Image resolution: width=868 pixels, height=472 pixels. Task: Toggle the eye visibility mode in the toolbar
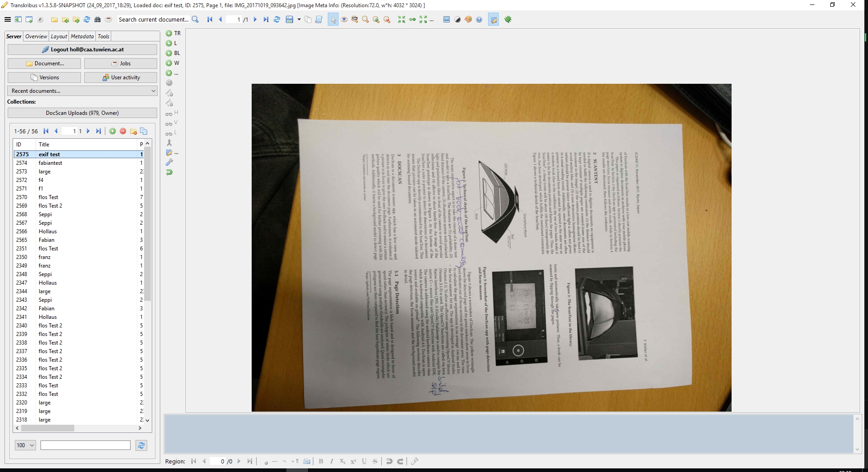click(344, 19)
